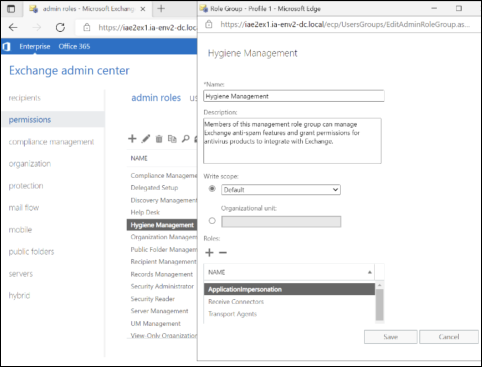
Task: Select Security Administrator role group
Action: coord(162,286)
